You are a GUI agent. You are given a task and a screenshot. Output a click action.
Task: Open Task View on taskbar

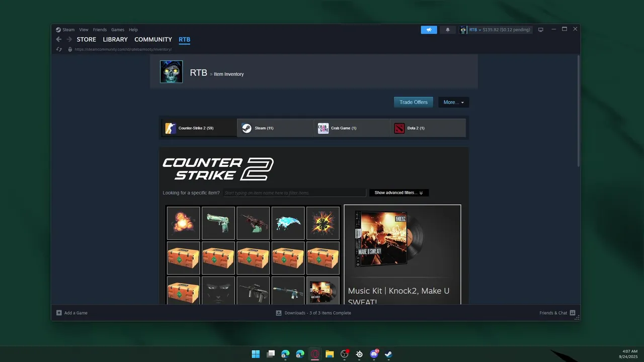[271, 354]
